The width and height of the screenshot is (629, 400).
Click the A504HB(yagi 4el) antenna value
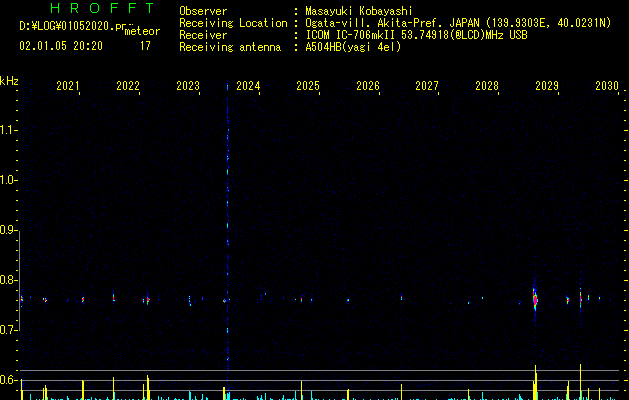[353, 47]
